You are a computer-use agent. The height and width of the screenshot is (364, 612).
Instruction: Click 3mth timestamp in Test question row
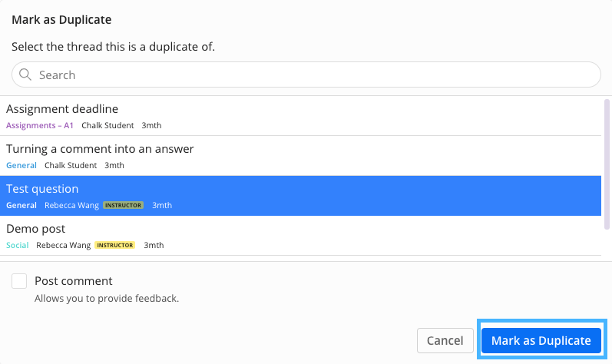point(162,205)
